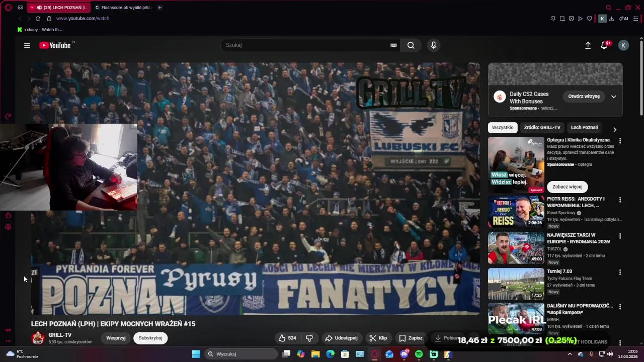The width and height of the screenshot is (644, 362).
Task: Open the RYBOMANIA 2026 video thumbnail
Action: click(x=516, y=248)
